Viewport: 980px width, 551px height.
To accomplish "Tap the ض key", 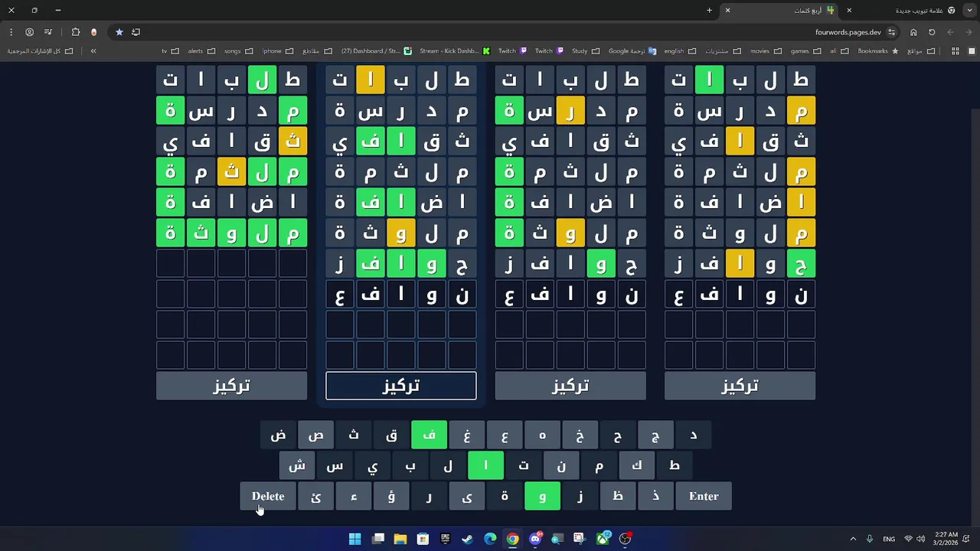I will pyautogui.click(x=278, y=435).
